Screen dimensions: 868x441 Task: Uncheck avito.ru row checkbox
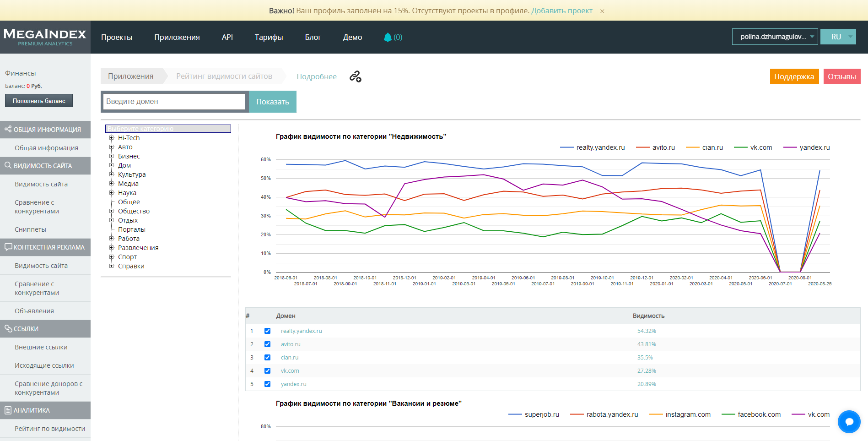click(x=267, y=344)
